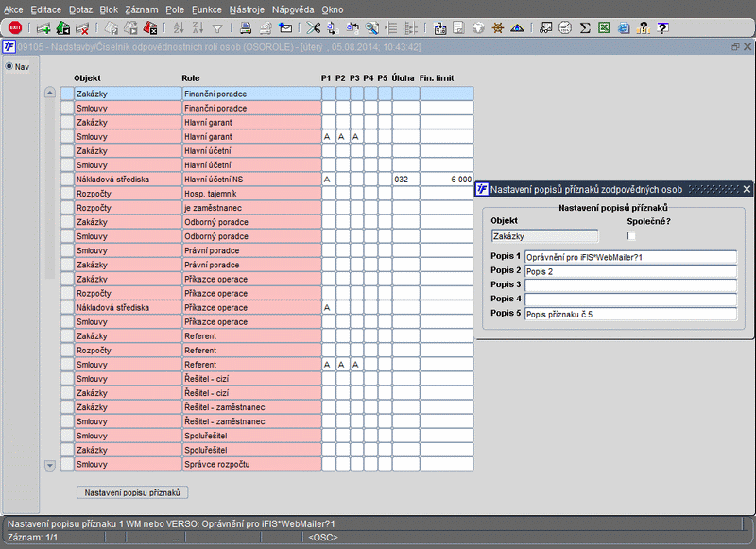The height and width of the screenshot is (549, 756).
Task: Click the "Záznam: 1/1" status bar entry
Action: pyautogui.click(x=33, y=537)
